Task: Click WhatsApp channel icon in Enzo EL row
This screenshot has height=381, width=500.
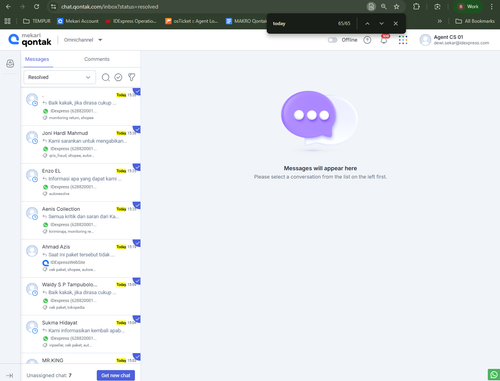Action: coord(45,187)
